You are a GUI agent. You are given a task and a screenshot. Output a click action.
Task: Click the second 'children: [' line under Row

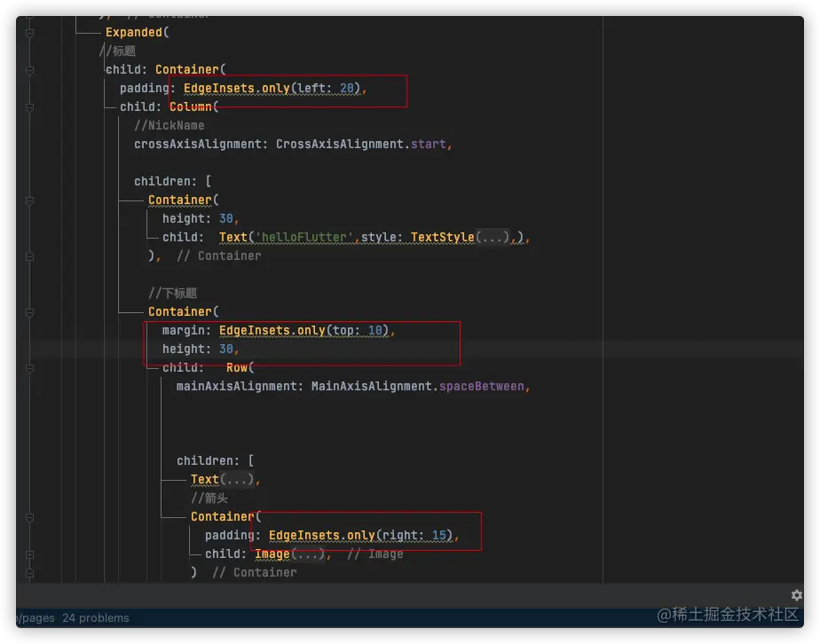(215, 461)
